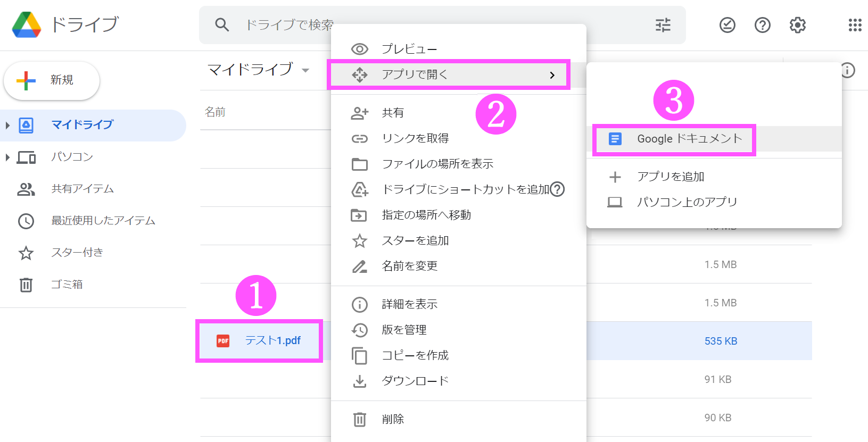Viewport: 868px width, 442px height.
Task: Show details info icon at top right
Action: (848, 70)
